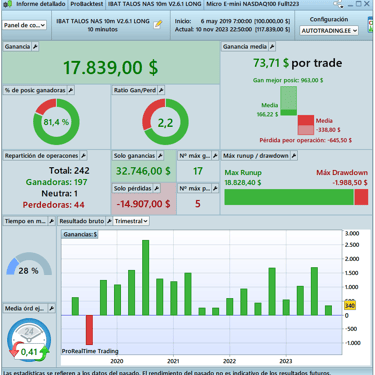Image resolution: width=375 pixels, height=375 pixels.
Task: Click the wrench icon next to Ganancia
Action: pos(35,47)
